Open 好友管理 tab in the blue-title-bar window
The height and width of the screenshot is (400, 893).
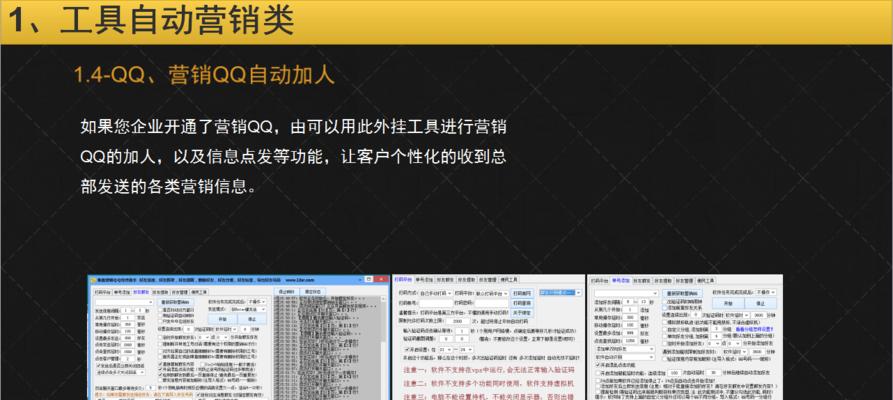pyautogui.click(x=180, y=292)
